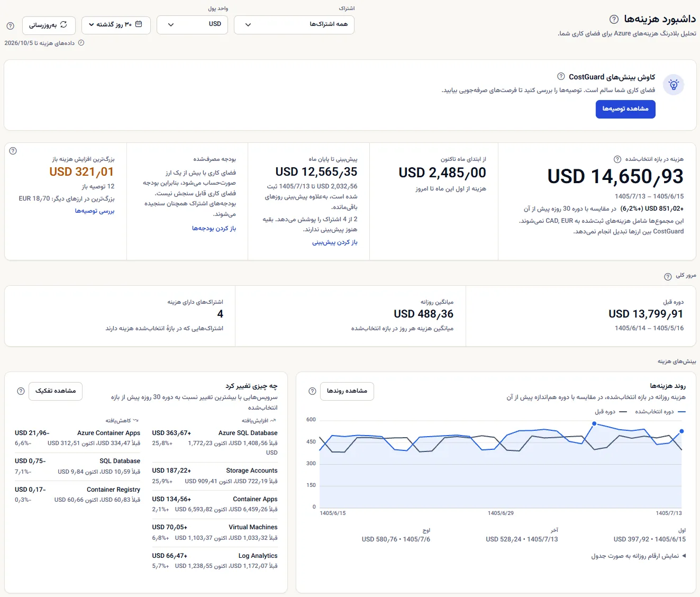Click help icon beside مشاهده روندها button
700x597 pixels.
312,391
